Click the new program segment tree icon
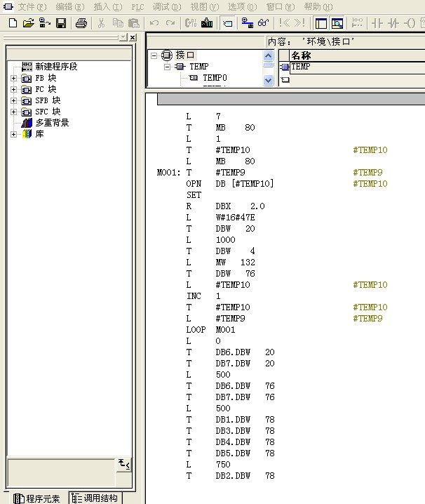The image size is (425, 504). point(27,67)
